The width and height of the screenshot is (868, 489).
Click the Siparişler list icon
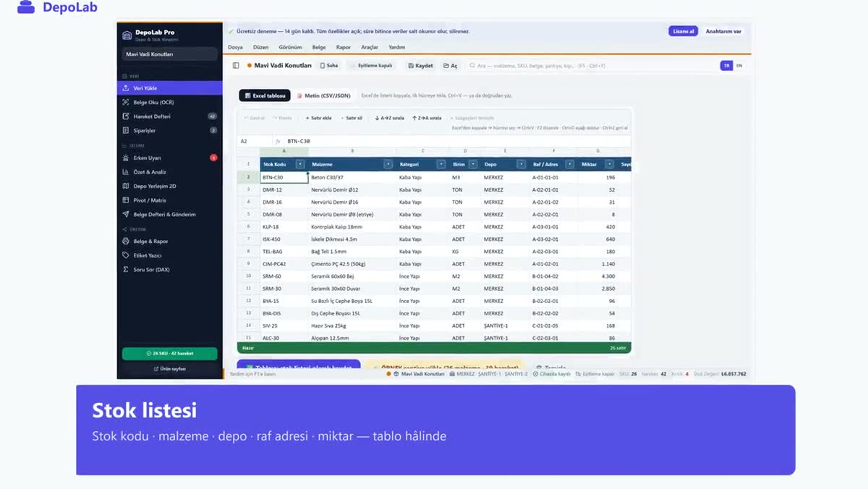click(x=126, y=131)
